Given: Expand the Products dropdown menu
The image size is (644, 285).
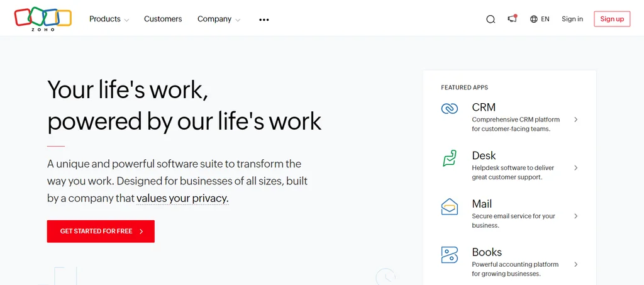Looking at the screenshot, I should (109, 20).
